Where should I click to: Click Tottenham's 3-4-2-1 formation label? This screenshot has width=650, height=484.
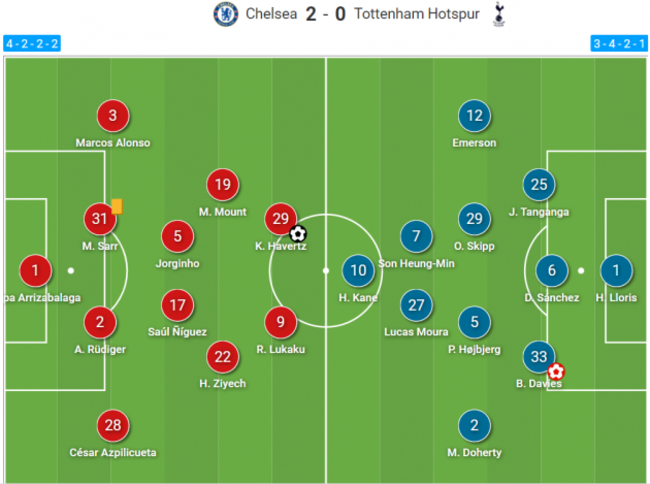619,44
